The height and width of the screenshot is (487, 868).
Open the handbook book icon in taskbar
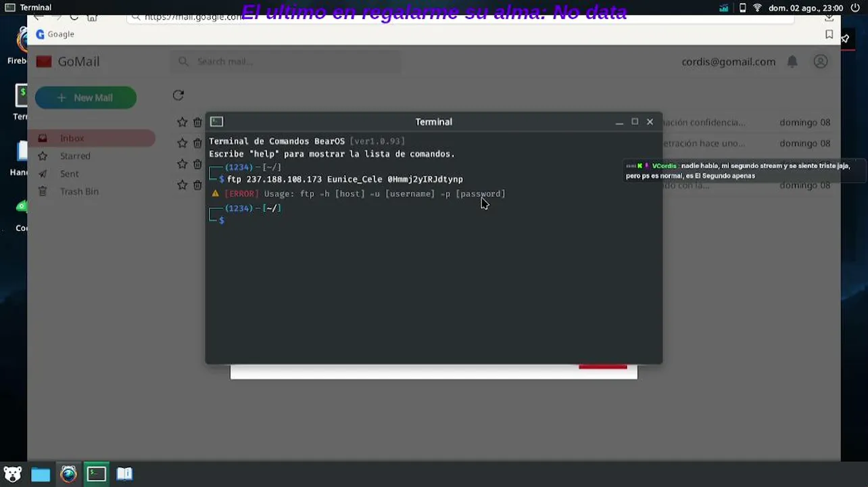pyautogui.click(x=124, y=474)
